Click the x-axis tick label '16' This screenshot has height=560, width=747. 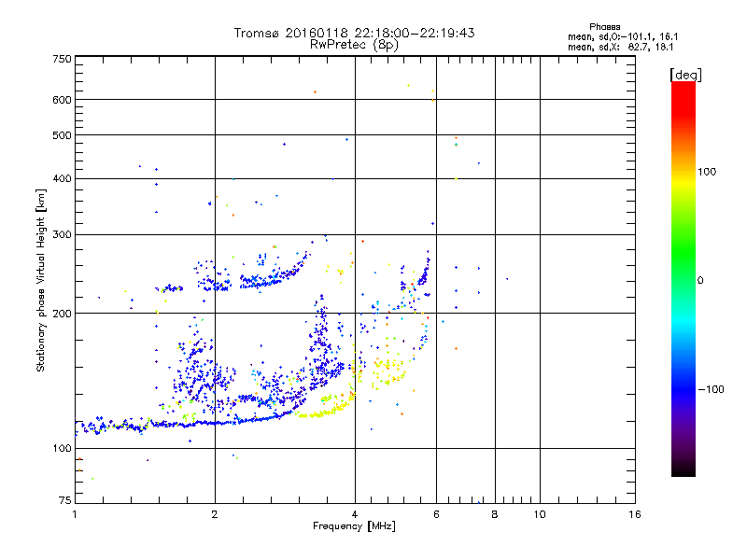tap(635, 514)
